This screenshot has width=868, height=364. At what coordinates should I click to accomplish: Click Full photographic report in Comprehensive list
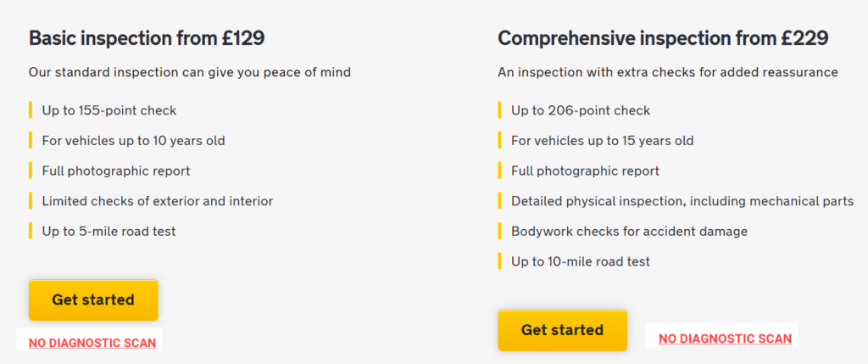pos(585,171)
